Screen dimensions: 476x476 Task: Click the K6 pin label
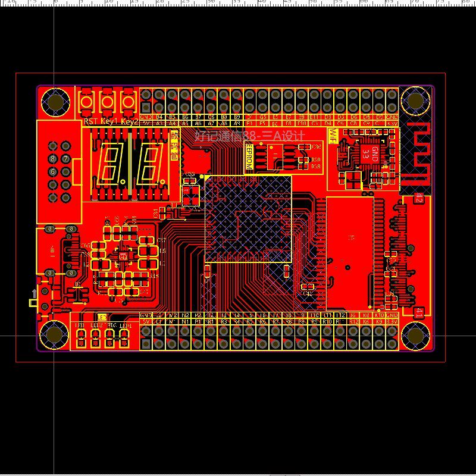(x=366, y=321)
